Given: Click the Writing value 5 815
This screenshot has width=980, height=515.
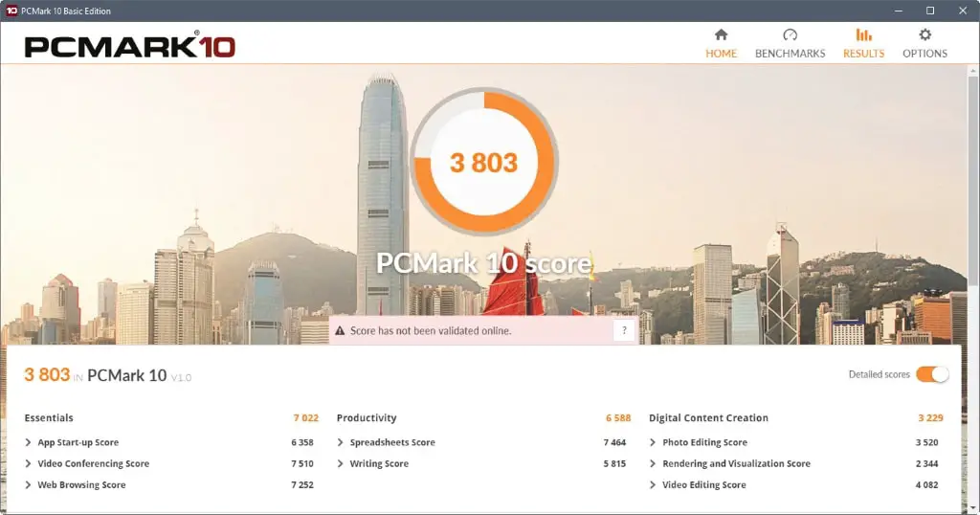Looking at the screenshot, I should coord(615,463).
